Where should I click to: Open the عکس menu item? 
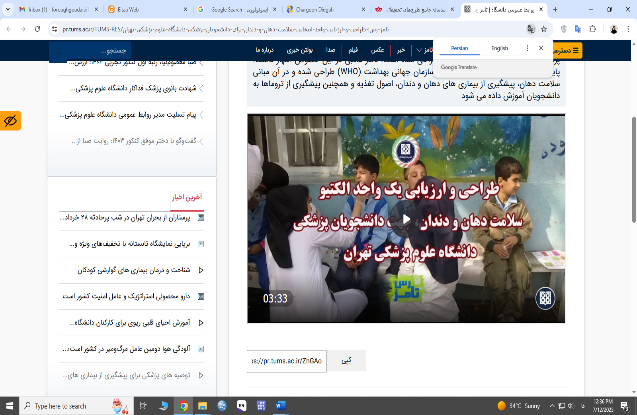coord(377,50)
